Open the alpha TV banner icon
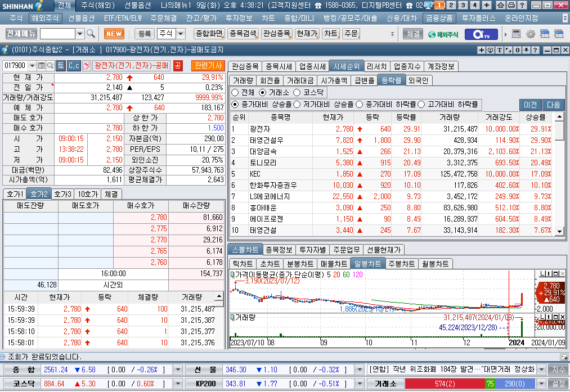Screen dimensions: 570x392 (x=482, y=34)
